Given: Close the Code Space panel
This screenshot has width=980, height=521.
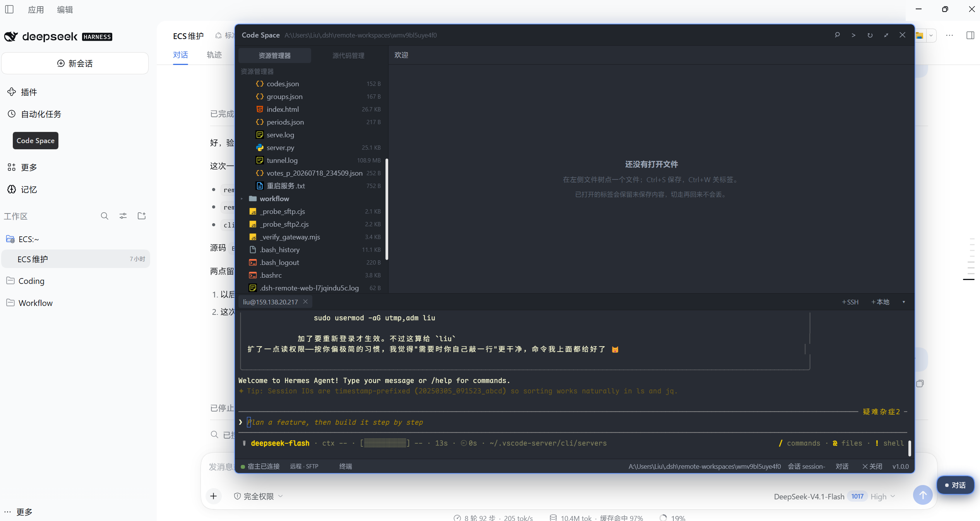Looking at the screenshot, I should point(902,35).
